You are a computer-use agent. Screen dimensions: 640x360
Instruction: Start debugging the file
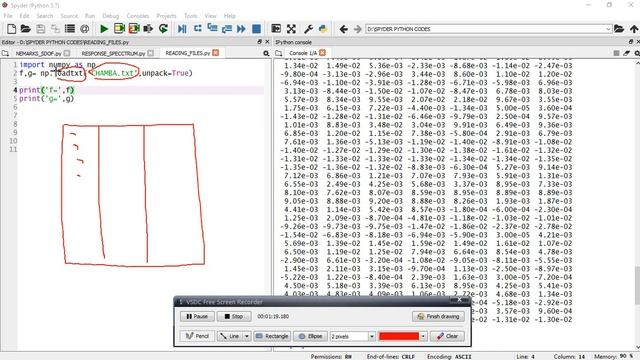point(182,29)
